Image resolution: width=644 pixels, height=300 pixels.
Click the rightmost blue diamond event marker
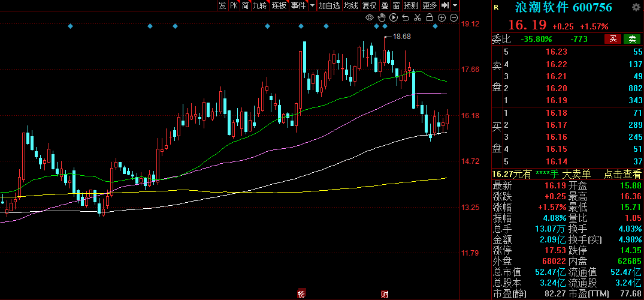(x=436, y=26)
